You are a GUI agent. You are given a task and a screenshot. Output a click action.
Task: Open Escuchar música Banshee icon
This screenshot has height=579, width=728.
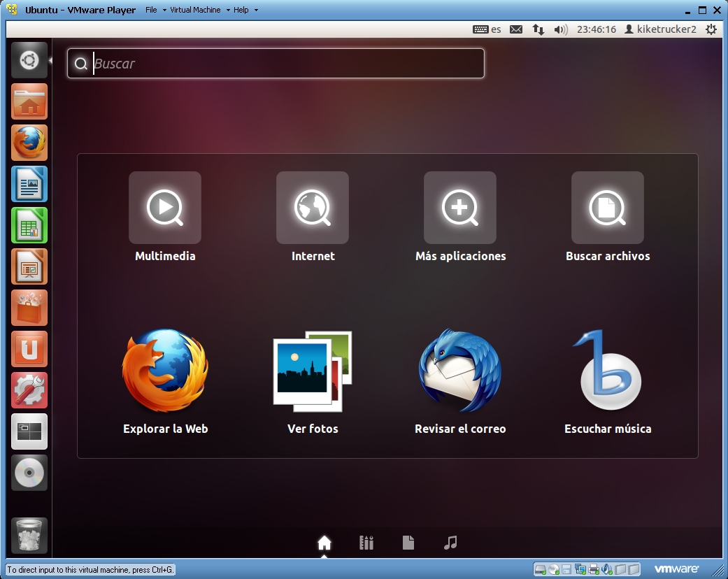tap(608, 370)
